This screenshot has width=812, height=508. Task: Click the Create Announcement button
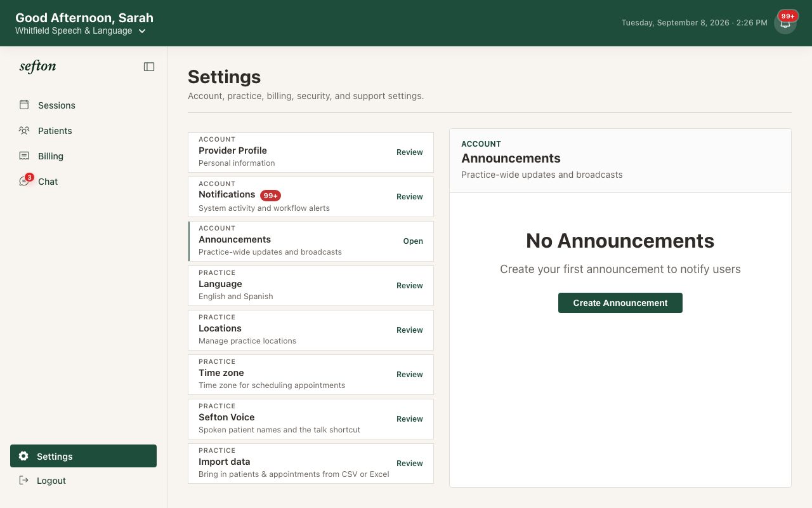[620, 303]
